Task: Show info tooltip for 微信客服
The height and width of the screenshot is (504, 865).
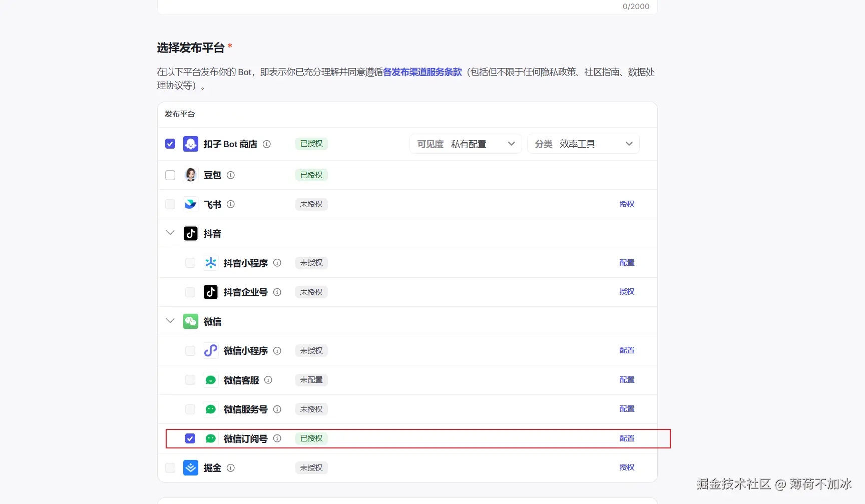Action: [x=268, y=380]
